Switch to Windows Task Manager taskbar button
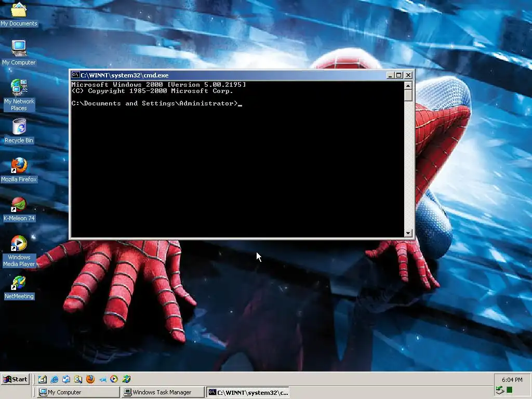 (x=163, y=392)
